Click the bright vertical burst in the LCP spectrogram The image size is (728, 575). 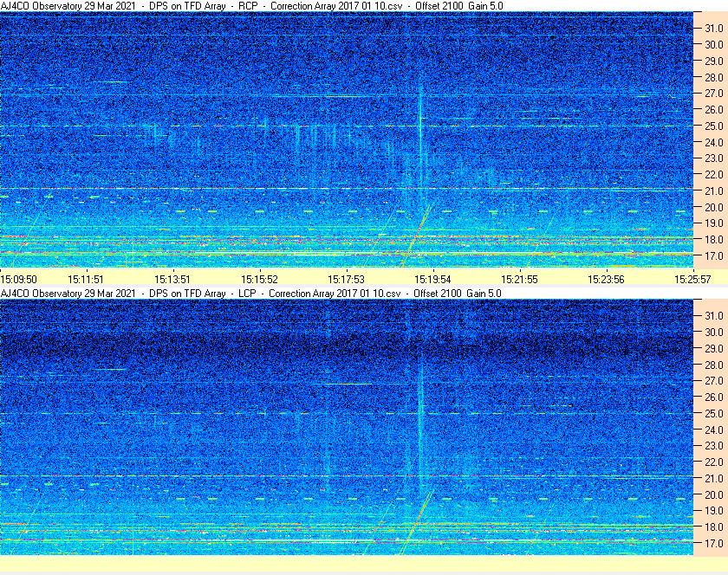tap(421, 423)
